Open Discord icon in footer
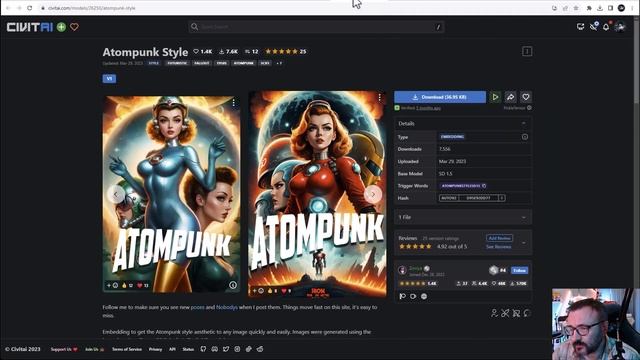The image size is (640, 360). coord(215,349)
